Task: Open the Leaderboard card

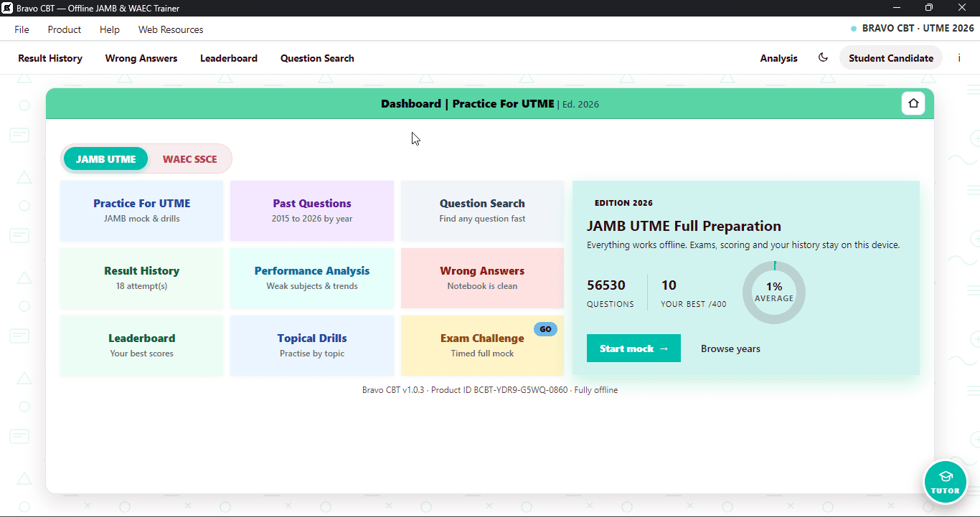Action: 142,346
